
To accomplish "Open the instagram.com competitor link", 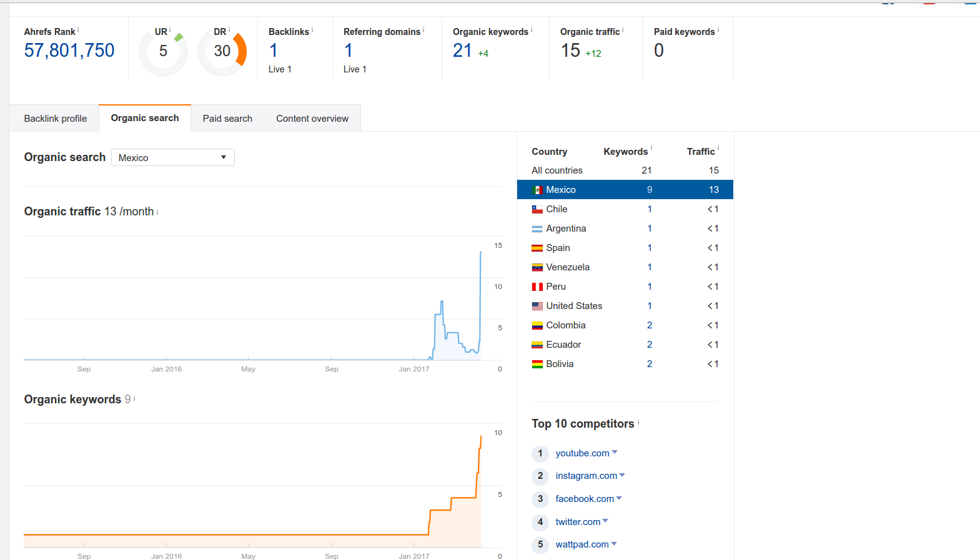I will tap(586, 476).
